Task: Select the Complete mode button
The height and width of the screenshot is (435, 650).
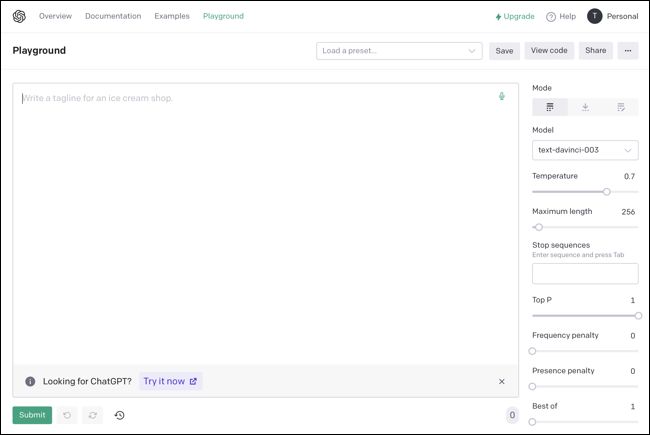Action: click(550, 107)
